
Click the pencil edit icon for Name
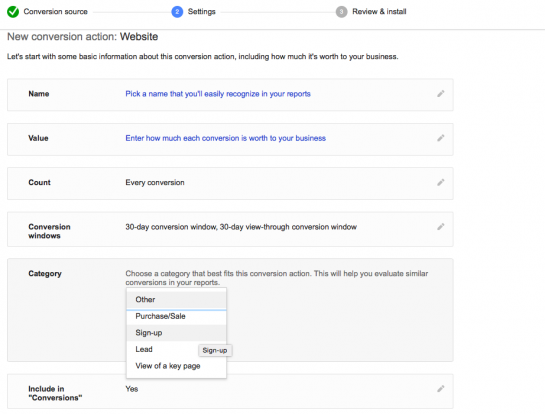(440, 94)
